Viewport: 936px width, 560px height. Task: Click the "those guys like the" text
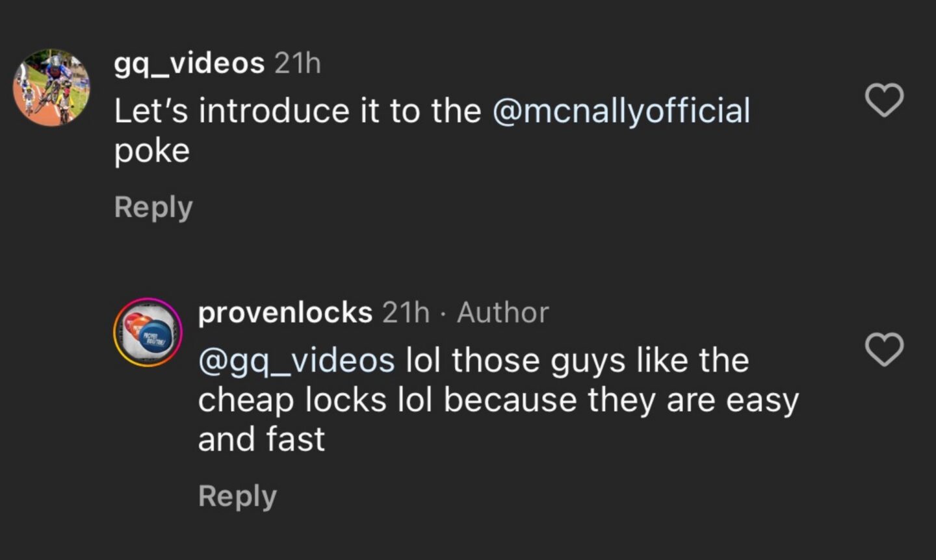[x=601, y=361]
